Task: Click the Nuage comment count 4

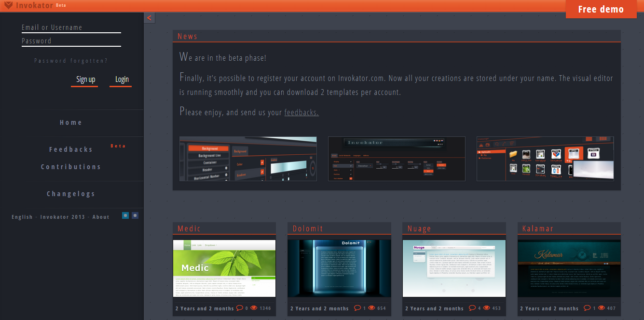Action: point(479,308)
